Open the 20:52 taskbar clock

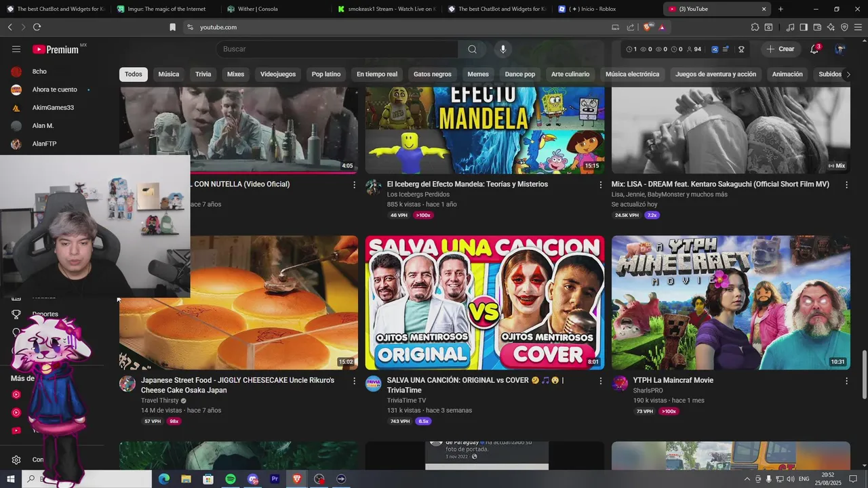[828, 479]
